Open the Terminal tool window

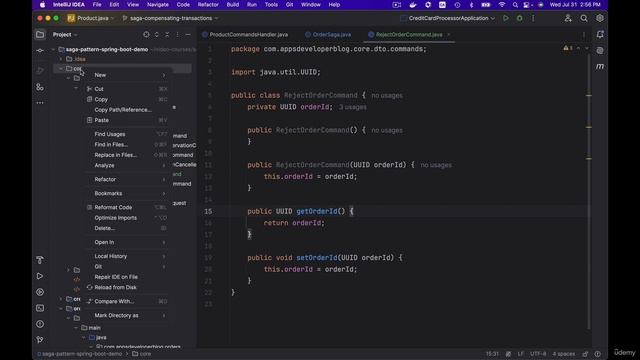40,308
